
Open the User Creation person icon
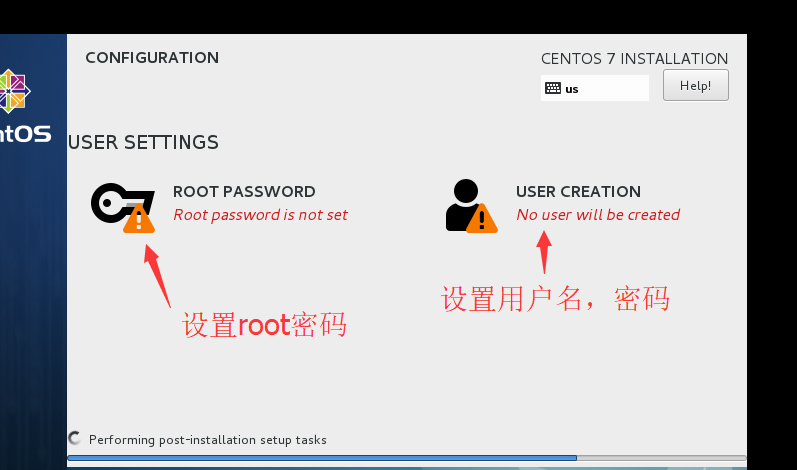pyautogui.click(x=471, y=206)
